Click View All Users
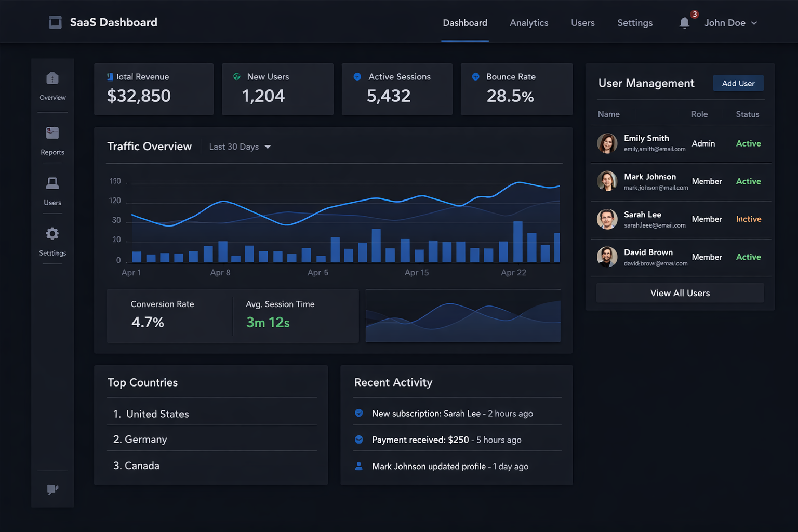The height and width of the screenshot is (532, 798). pyautogui.click(x=680, y=292)
